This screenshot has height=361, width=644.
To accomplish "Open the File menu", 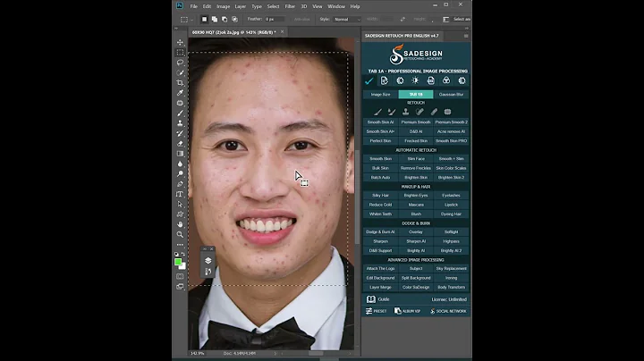I will click(193, 6).
